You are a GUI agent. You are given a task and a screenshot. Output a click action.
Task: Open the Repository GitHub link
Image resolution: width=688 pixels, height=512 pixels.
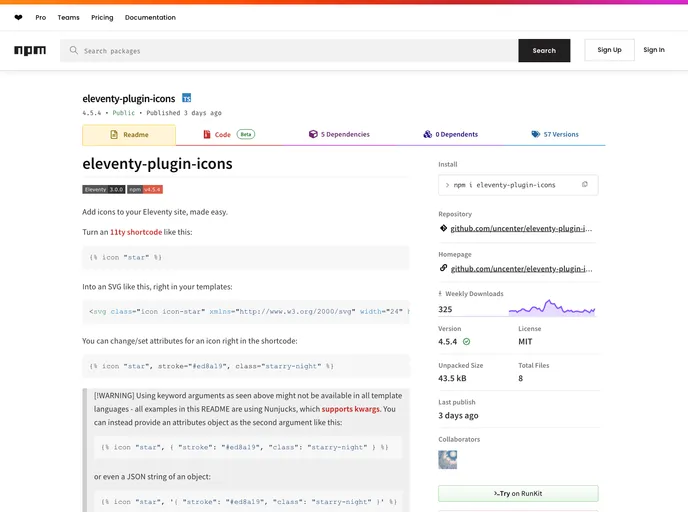click(x=521, y=228)
